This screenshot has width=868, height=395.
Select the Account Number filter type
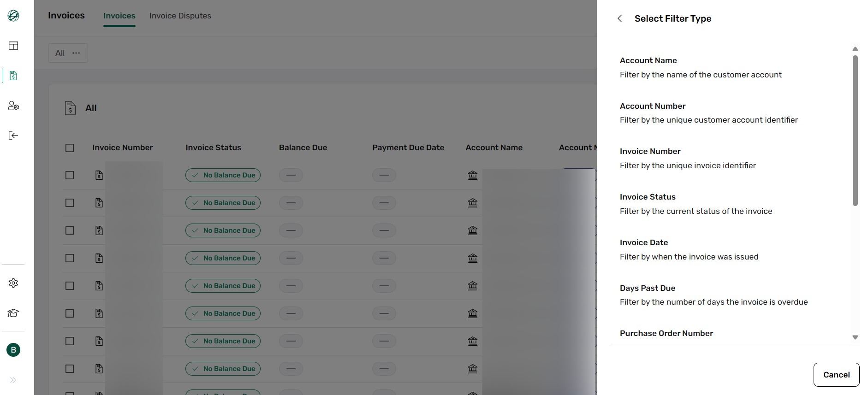pyautogui.click(x=731, y=113)
